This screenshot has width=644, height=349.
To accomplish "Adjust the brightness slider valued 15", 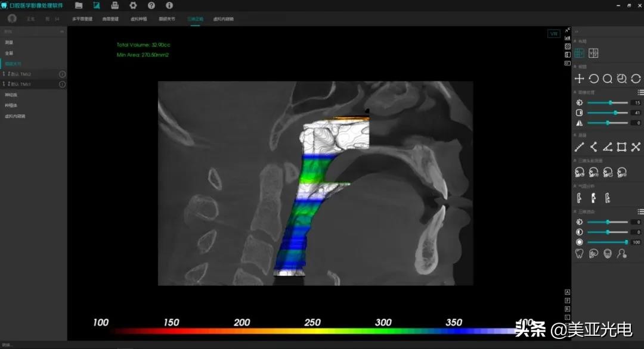I will point(608,102).
